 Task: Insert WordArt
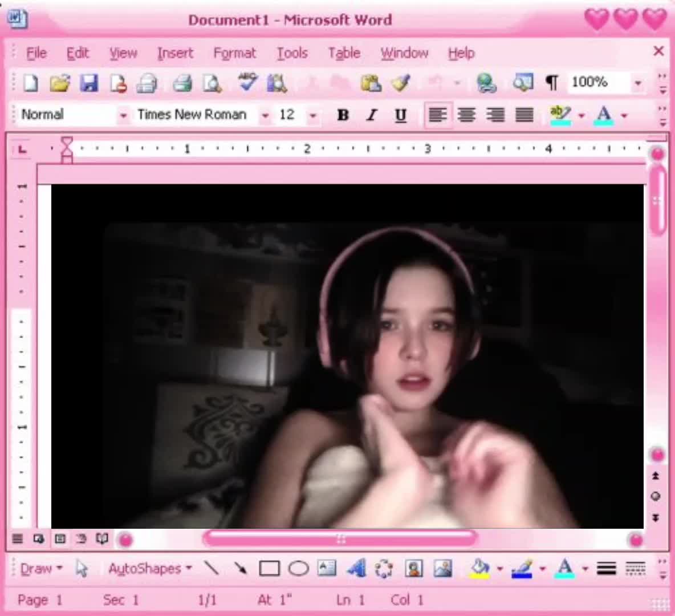coord(356,568)
